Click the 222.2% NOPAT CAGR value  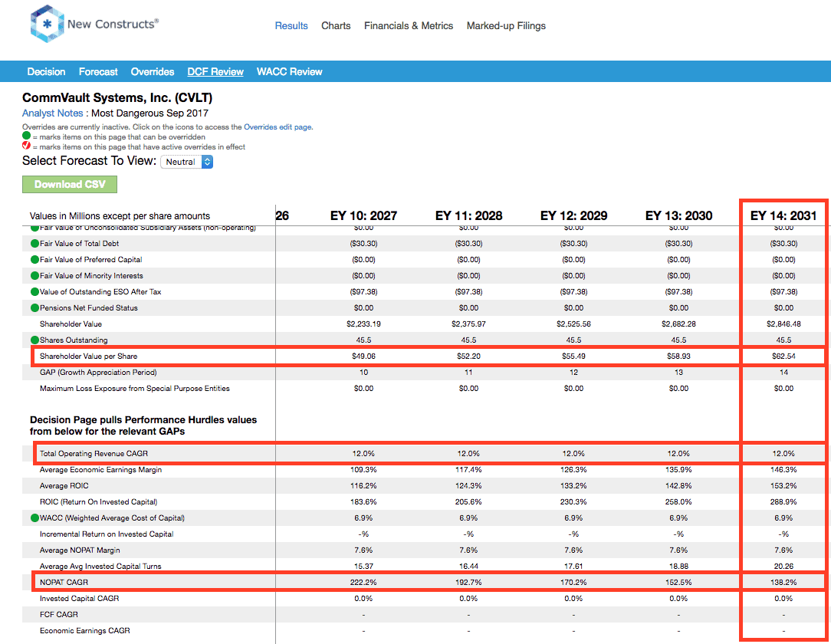pos(363,582)
